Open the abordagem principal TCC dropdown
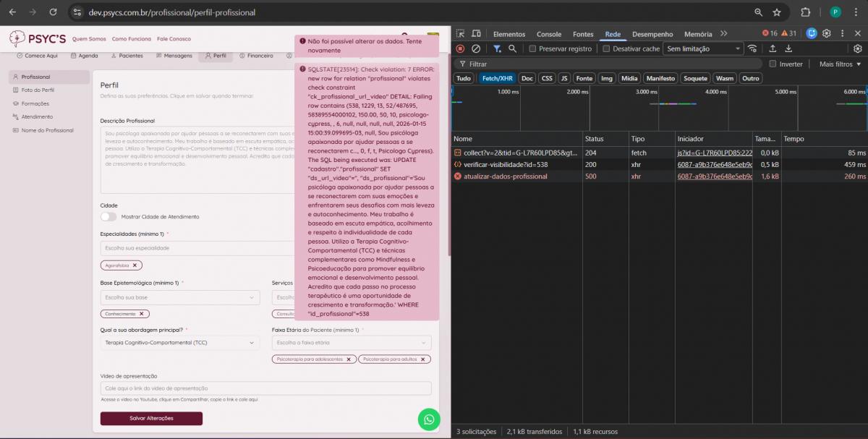The width and height of the screenshot is (868, 439). coord(179,343)
